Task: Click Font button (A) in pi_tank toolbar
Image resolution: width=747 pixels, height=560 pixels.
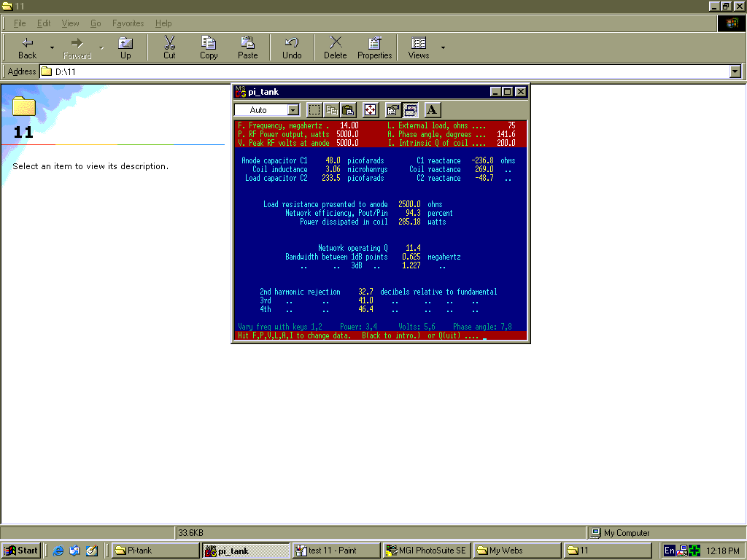Action: [x=432, y=110]
